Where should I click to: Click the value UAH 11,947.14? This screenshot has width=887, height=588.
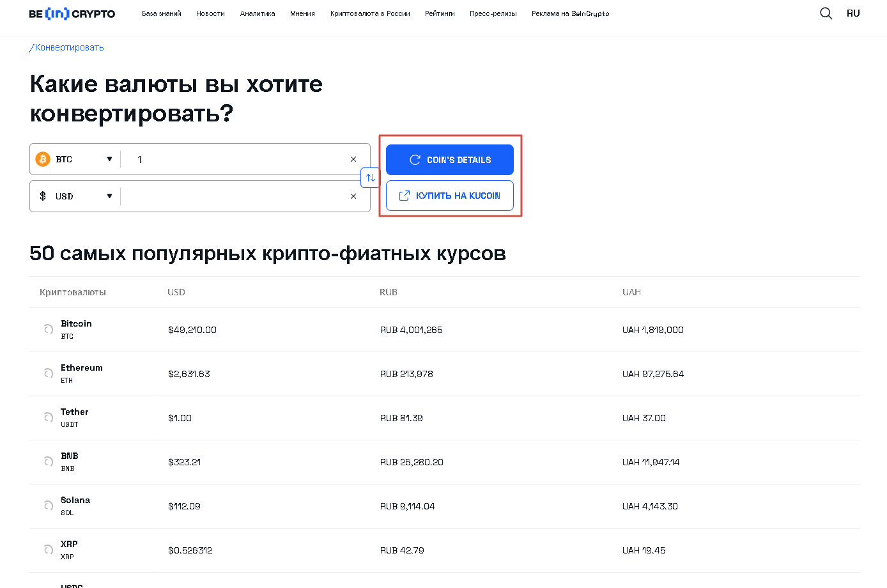(x=651, y=462)
